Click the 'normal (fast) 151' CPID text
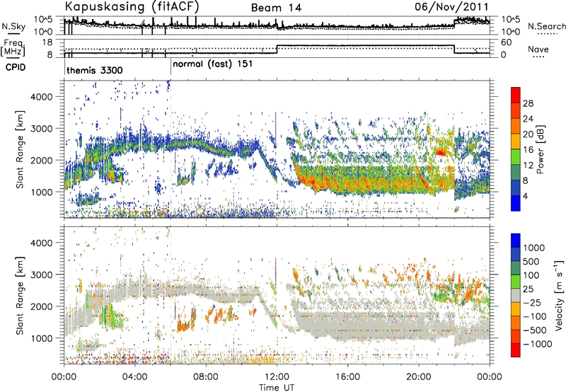This screenshot has height=392, width=566. pyautogui.click(x=213, y=64)
